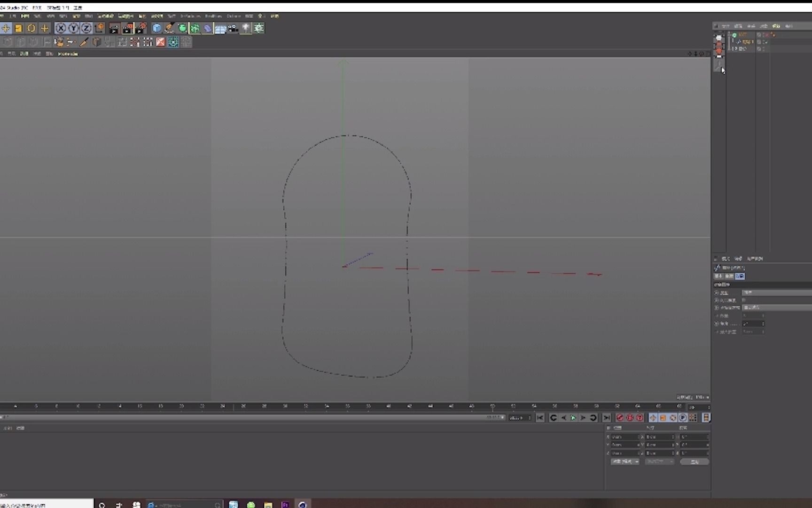
Task: Go to previous keyframe
Action: (x=554, y=418)
